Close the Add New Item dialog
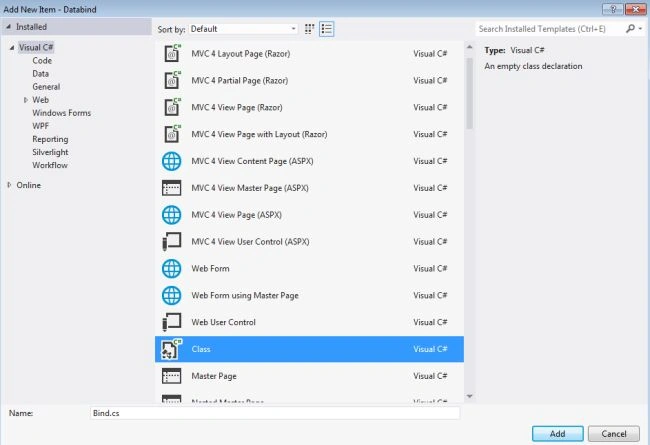This screenshot has width=650, height=445. tap(635, 9)
